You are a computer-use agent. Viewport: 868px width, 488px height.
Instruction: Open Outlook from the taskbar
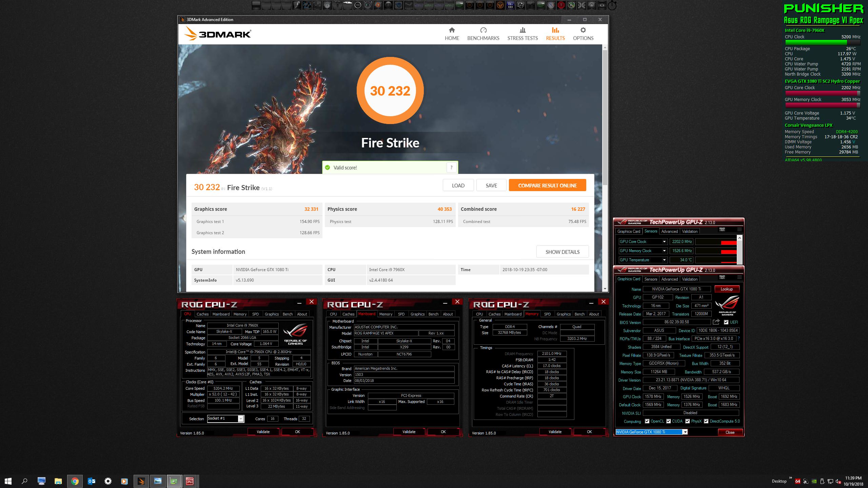92,481
